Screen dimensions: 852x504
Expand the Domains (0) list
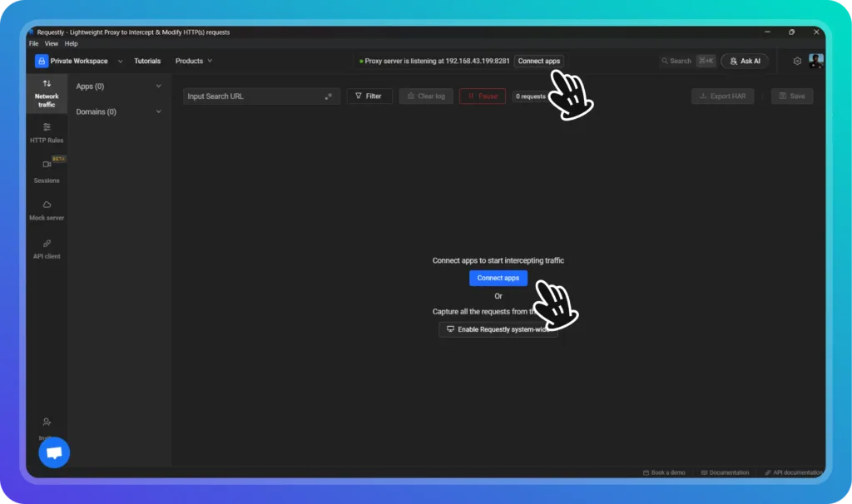coord(118,112)
